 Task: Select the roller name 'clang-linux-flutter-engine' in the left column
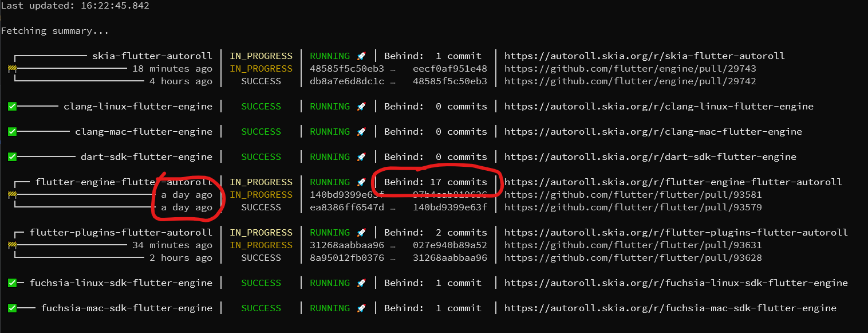[138, 107]
